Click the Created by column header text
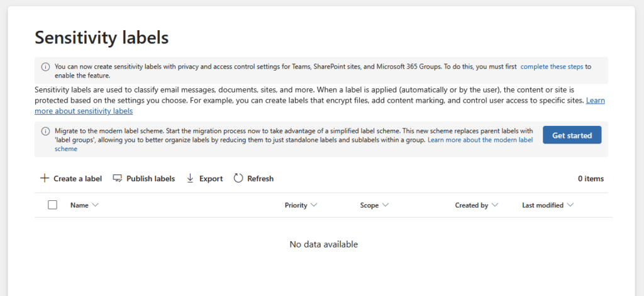This screenshot has height=296, width=644. pyautogui.click(x=472, y=205)
